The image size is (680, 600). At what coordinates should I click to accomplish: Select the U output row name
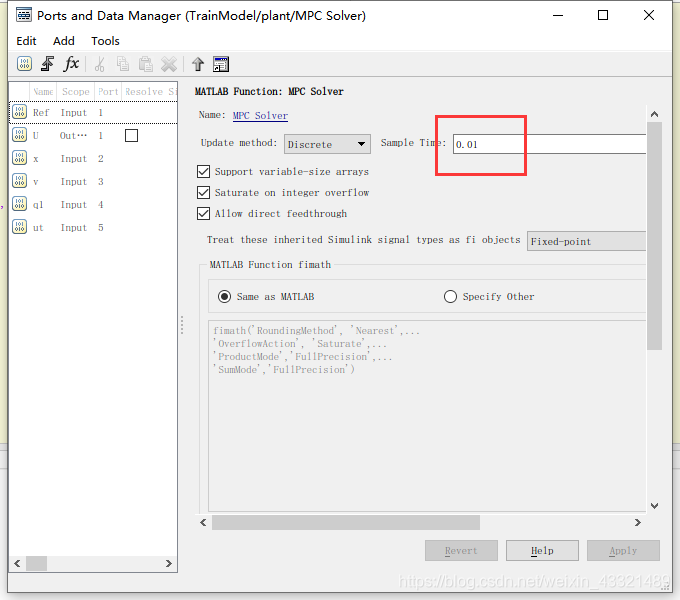tap(36, 136)
